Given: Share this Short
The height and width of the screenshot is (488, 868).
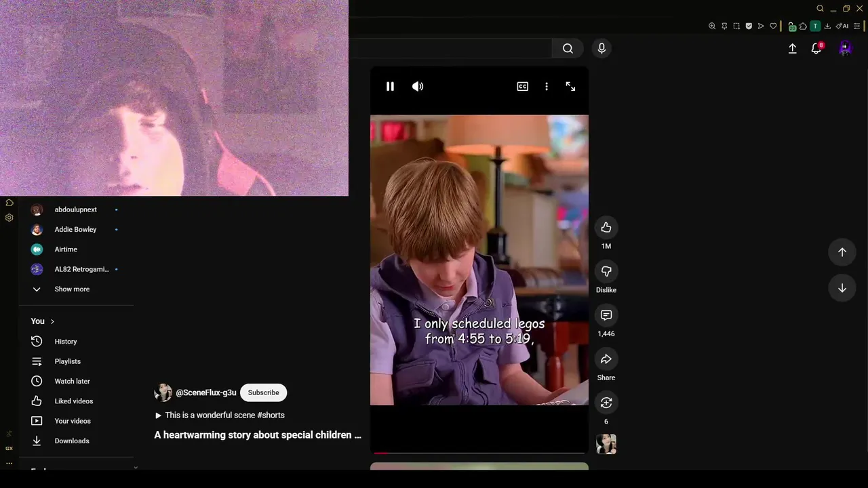Looking at the screenshot, I should pos(606,359).
